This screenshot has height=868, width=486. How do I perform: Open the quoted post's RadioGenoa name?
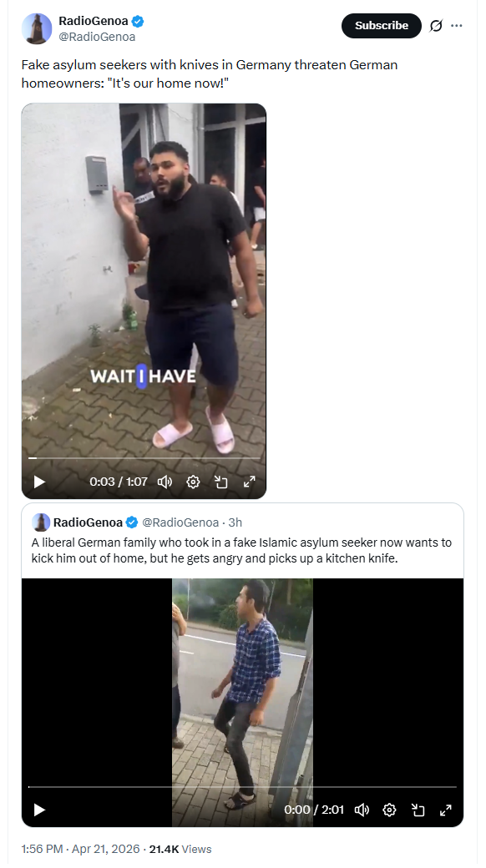coord(88,522)
